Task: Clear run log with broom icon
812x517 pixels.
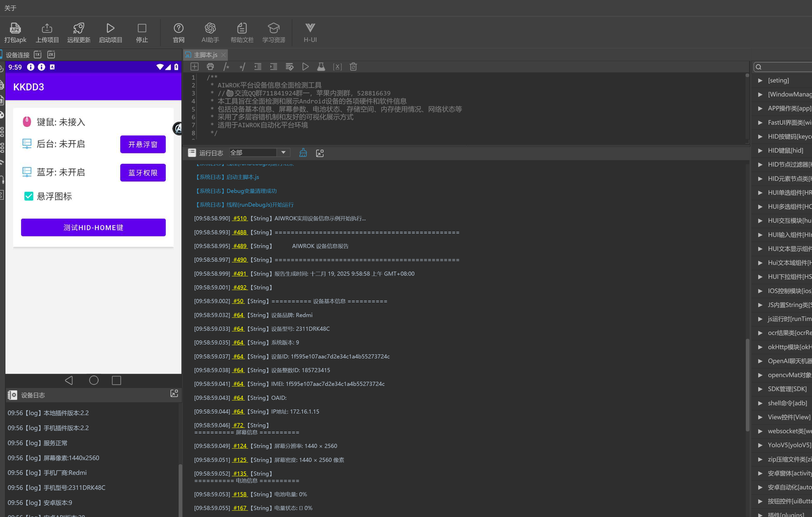Action: tap(303, 153)
